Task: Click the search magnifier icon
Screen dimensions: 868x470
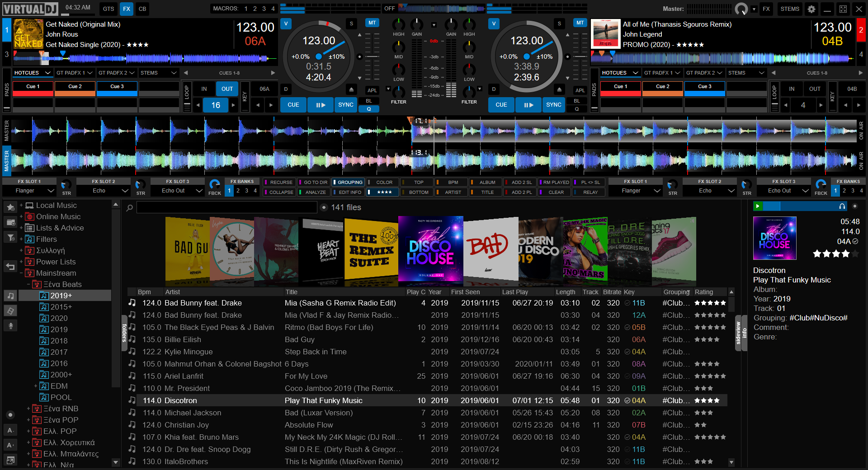Action: click(x=130, y=208)
